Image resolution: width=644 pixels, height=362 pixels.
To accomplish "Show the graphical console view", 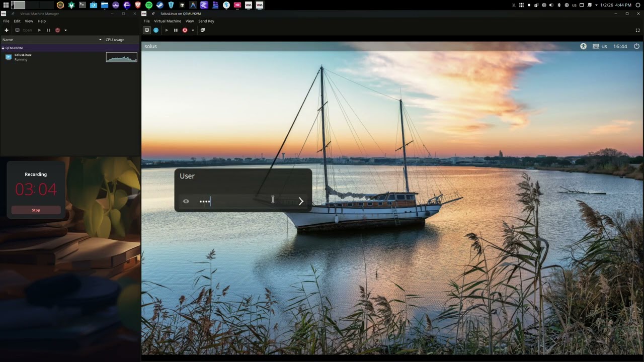I will [147, 30].
